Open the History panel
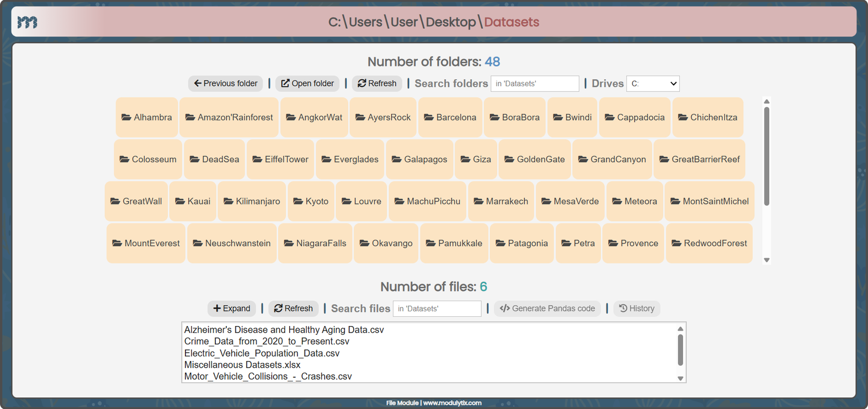Screen dimensions: 868x409 point(637,309)
